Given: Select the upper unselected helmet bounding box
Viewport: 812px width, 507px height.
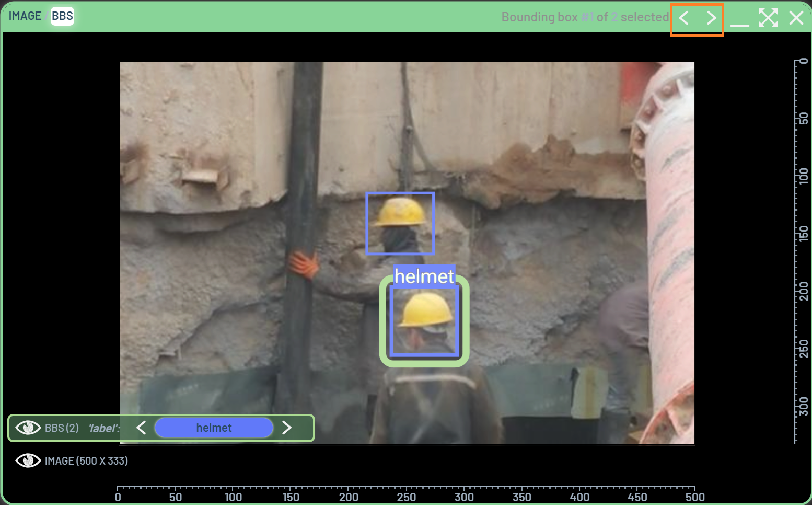Looking at the screenshot, I should coord(400,224).
